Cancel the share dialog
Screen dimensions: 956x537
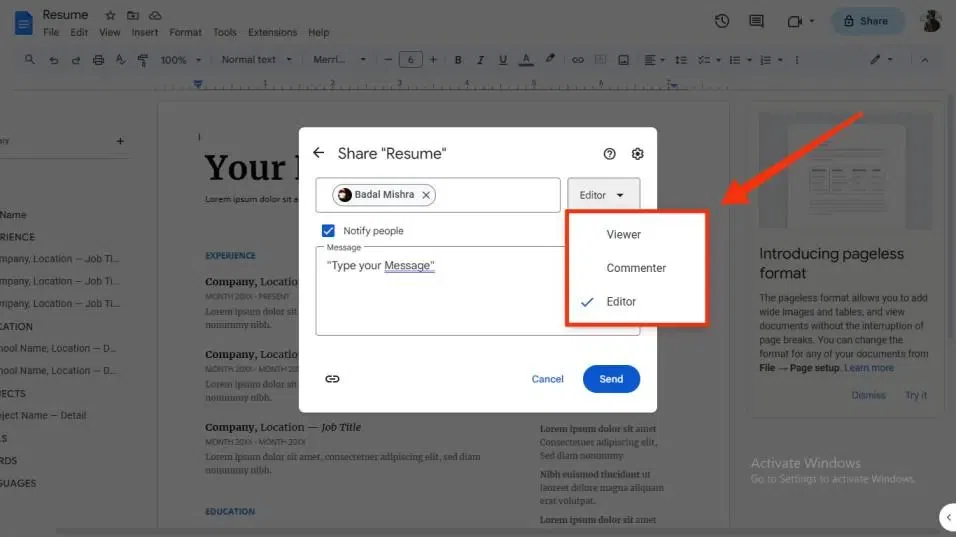(x=548, y=379)
